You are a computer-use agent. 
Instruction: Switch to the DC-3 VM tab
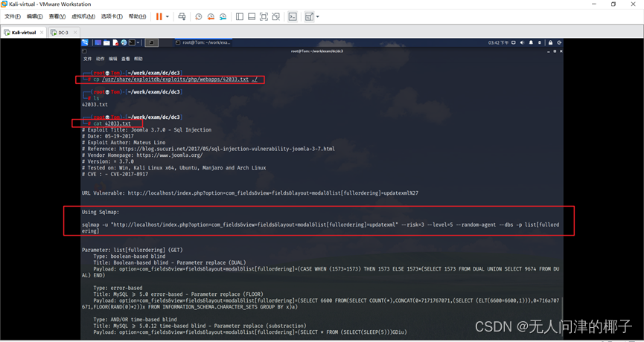click(x=63, y=33)
